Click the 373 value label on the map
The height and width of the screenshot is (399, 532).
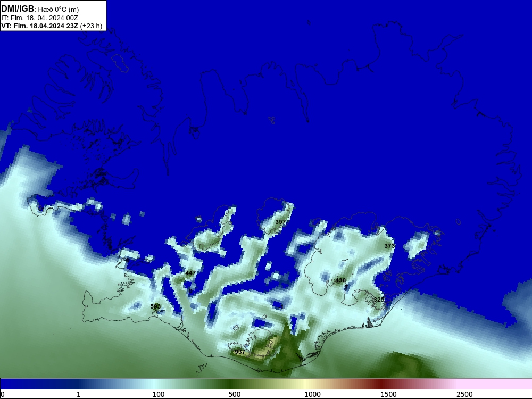tap(389, 246)
